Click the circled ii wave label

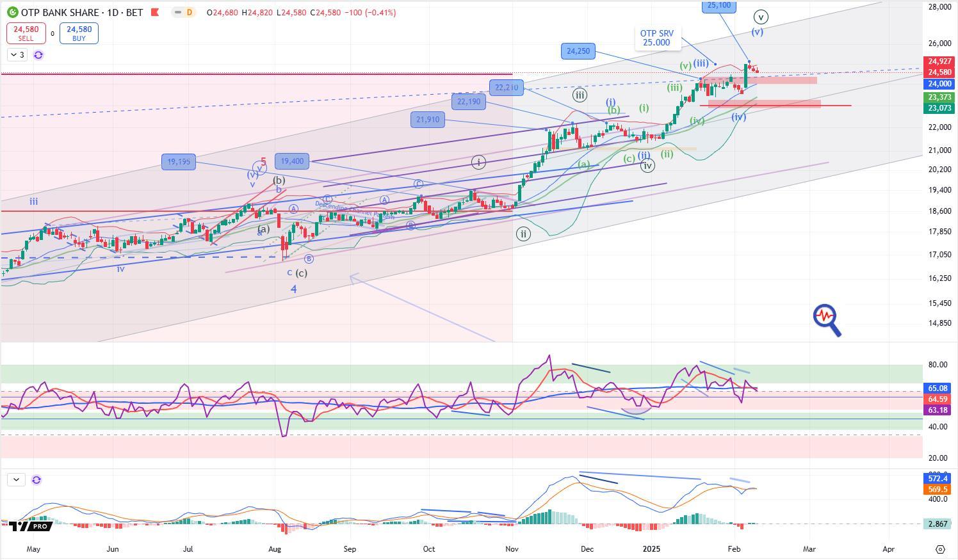point(524,234)
